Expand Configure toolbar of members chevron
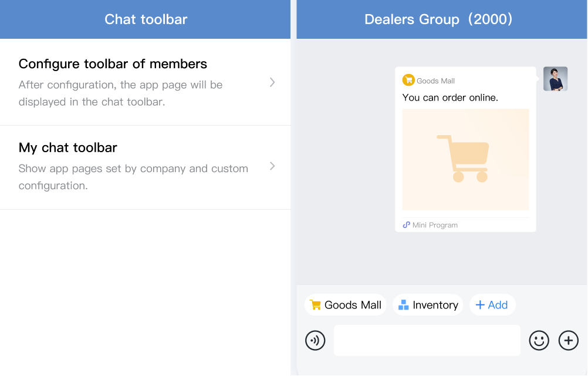The width and height of the screenshot is (588, 376). [x=273, y=82]
